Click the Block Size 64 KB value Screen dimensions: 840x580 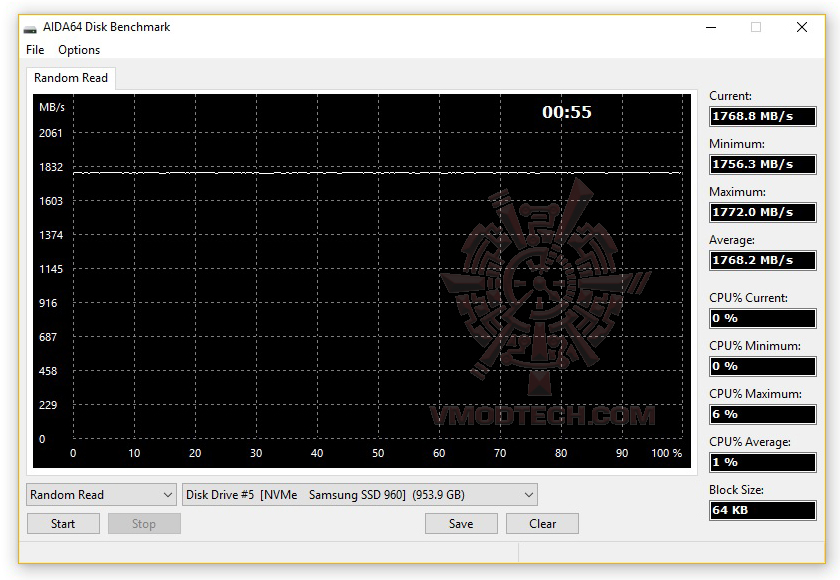762,510
